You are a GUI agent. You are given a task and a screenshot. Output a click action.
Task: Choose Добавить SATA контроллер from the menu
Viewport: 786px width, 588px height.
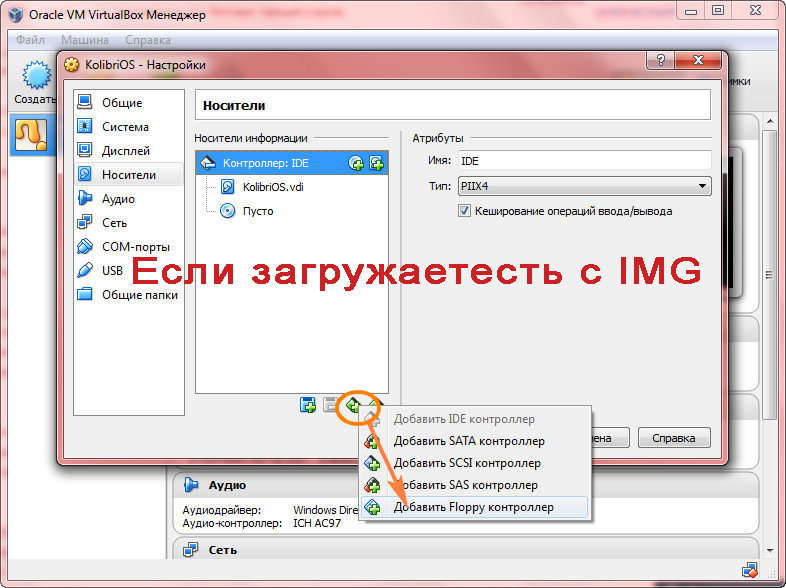469,441
